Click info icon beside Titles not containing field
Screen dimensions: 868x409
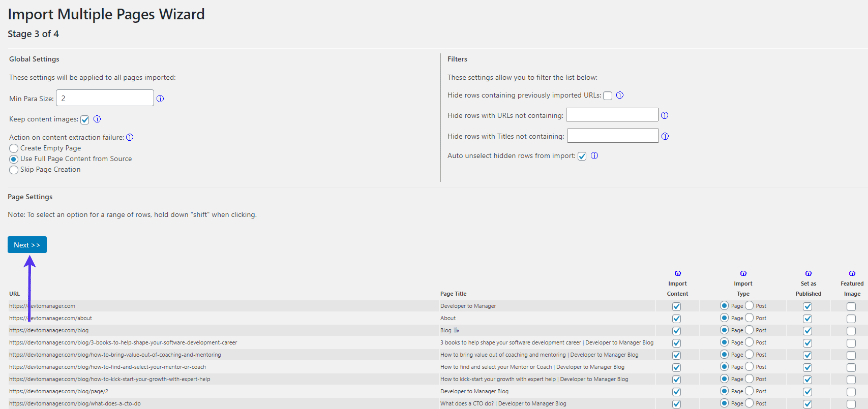(665, 136)
